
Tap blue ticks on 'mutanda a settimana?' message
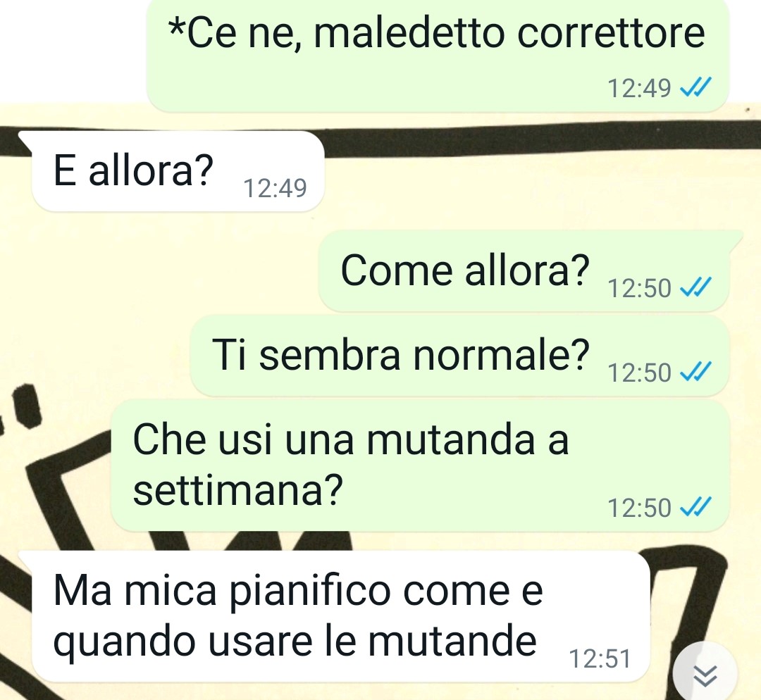pos(695,506)
